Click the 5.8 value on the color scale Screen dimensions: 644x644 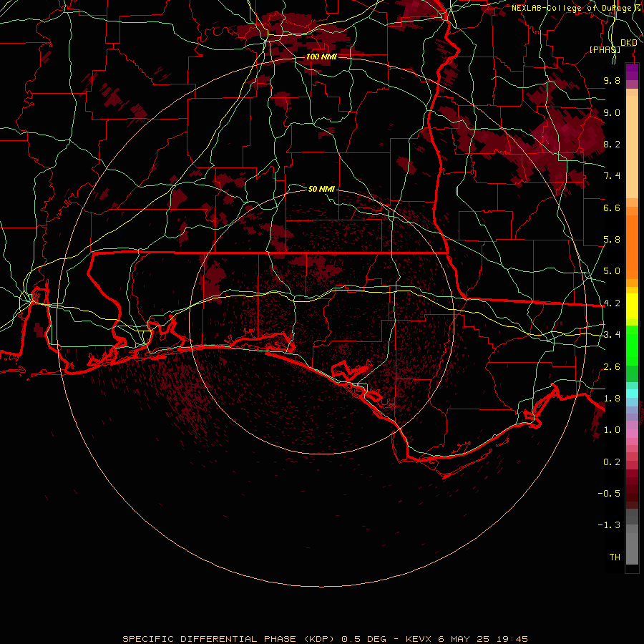612,240
